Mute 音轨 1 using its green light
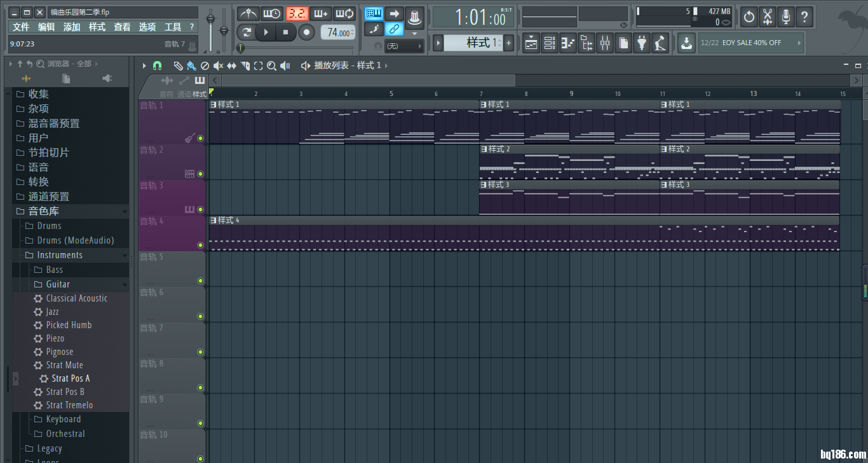The height and width of the screenshot is (463, 868). [x=200, y=138]
